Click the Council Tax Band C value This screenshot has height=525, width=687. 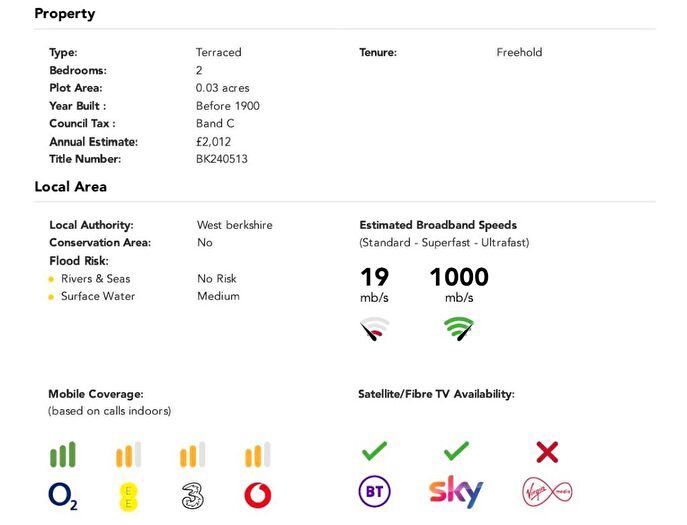[x=215, y=124]
